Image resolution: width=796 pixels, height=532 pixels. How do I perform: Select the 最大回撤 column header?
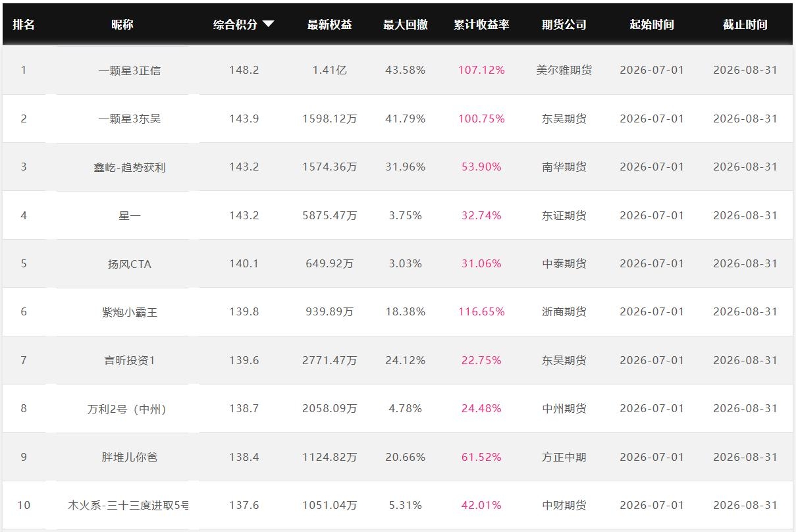(406, 24)
